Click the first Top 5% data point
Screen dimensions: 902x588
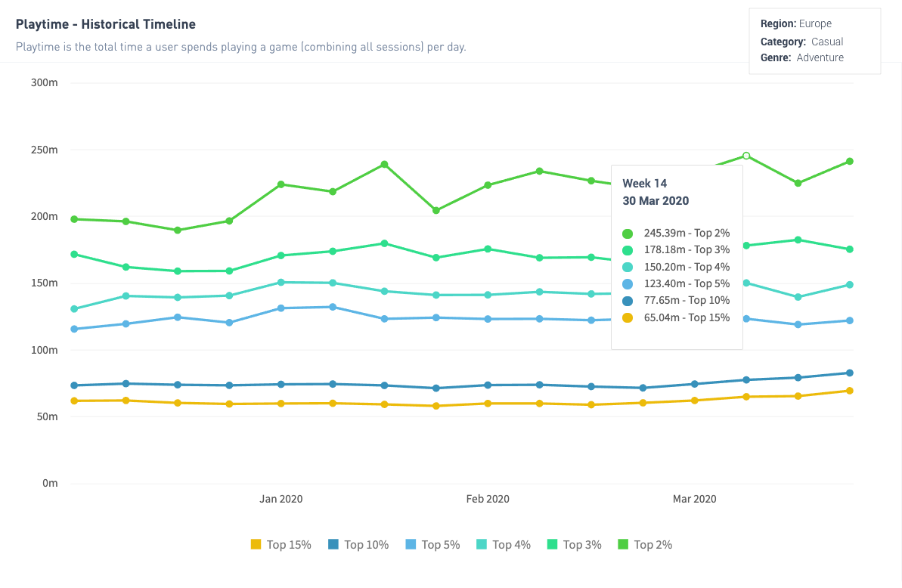[74, 329]
